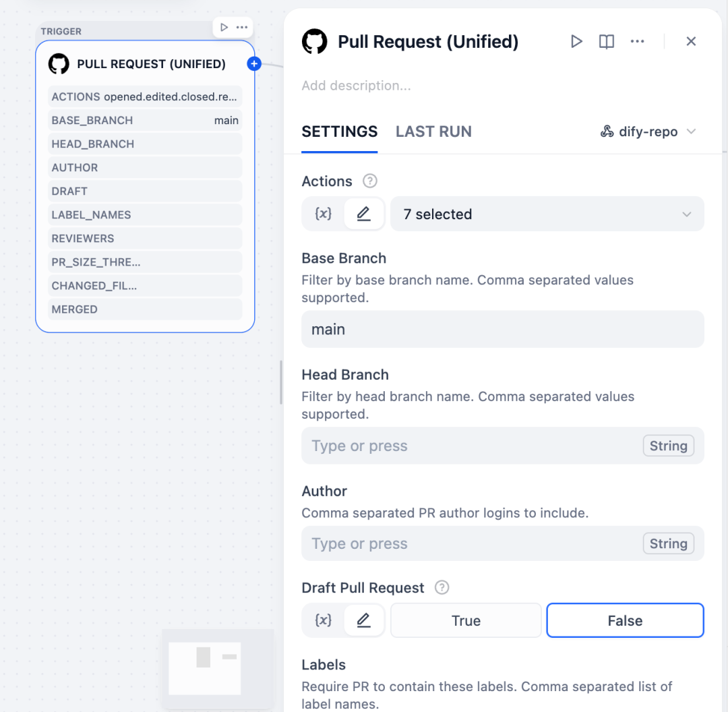Select the pencil edit icon for Actions

pos(363,214)
